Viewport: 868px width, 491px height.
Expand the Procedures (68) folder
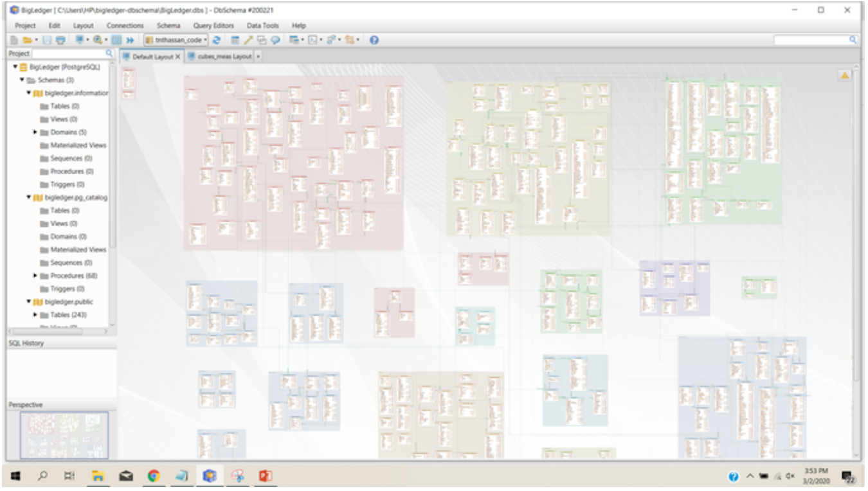35,276
